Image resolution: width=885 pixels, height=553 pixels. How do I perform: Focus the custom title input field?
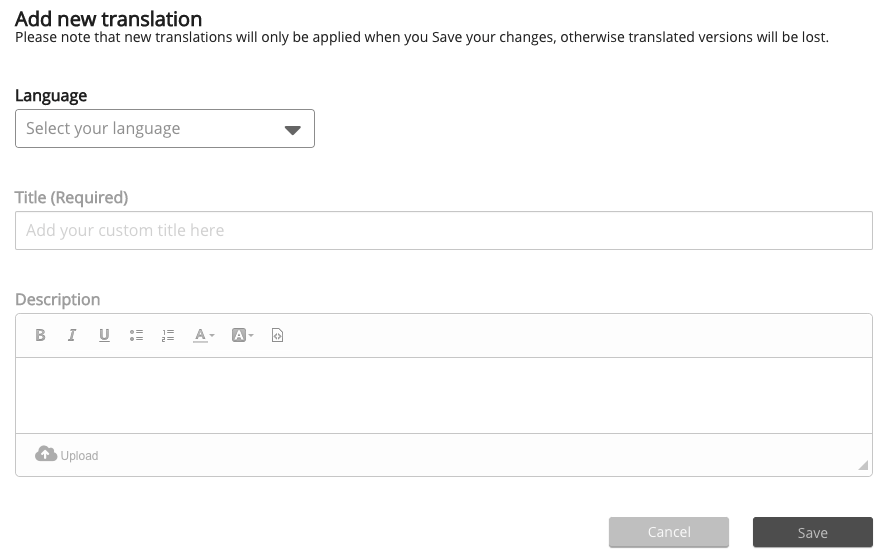tap(443, 230)
